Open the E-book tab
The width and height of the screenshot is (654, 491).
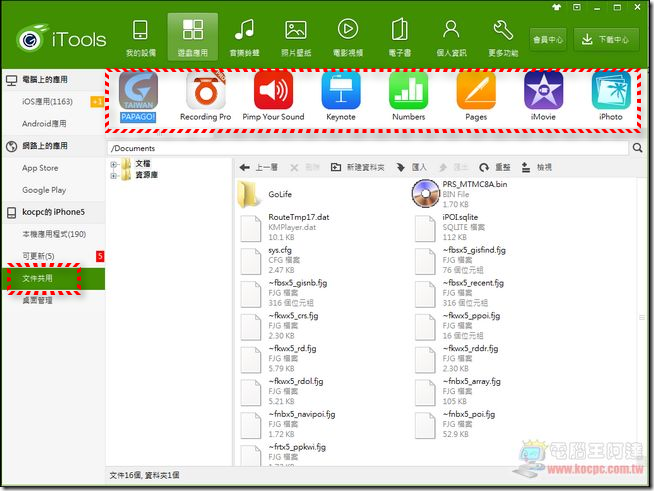point(400,38)
